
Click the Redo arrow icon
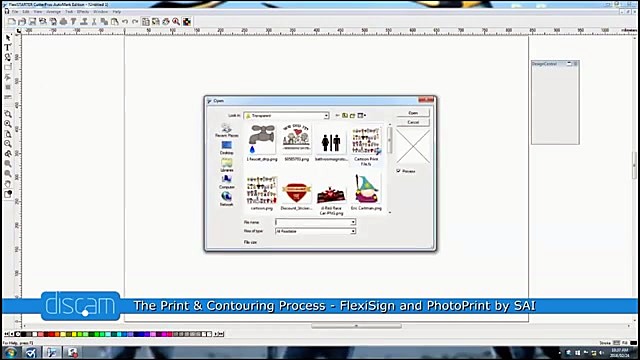[x=135, y=22]
